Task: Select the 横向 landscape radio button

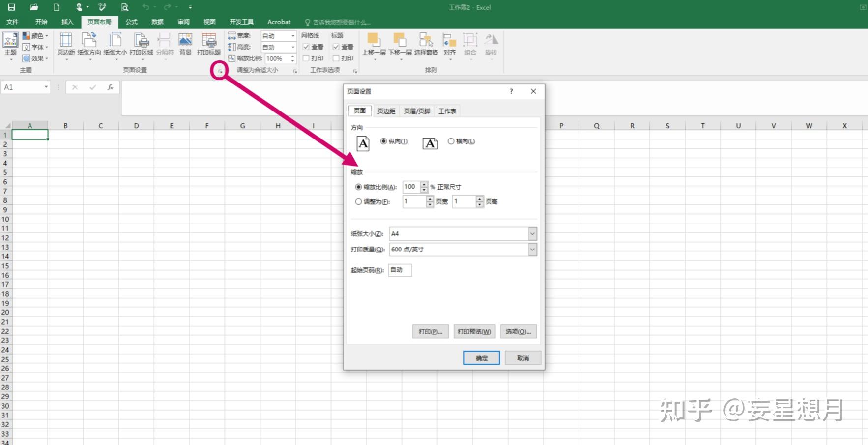Action: (451, 141)
